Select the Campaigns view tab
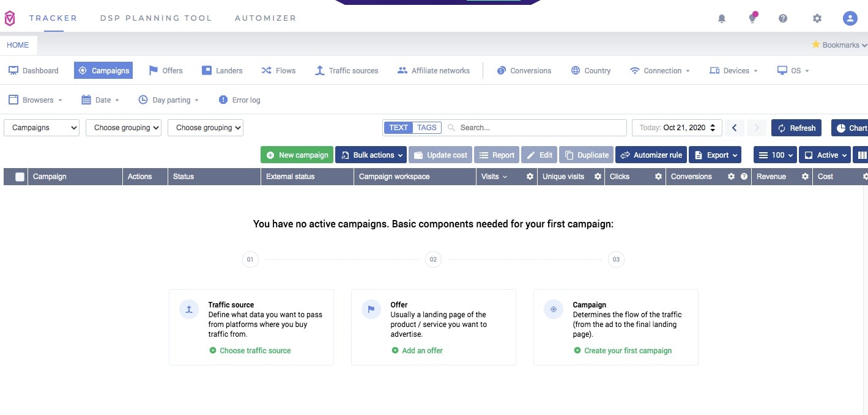 click(x=103, y=70)
